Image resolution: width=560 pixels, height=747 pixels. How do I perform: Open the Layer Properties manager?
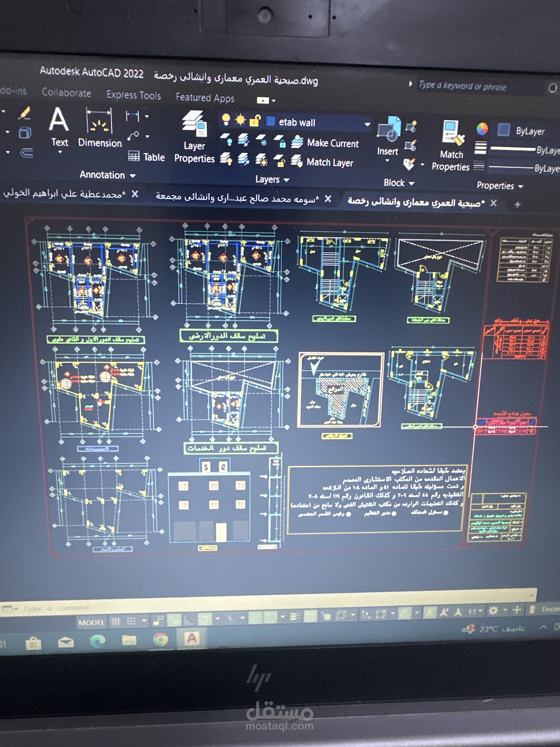click(194, 137)
